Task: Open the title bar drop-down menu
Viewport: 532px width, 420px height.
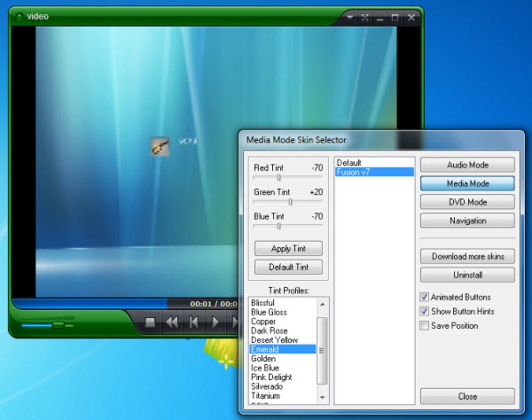Action: pyautogui.click(x=349, y=17)
